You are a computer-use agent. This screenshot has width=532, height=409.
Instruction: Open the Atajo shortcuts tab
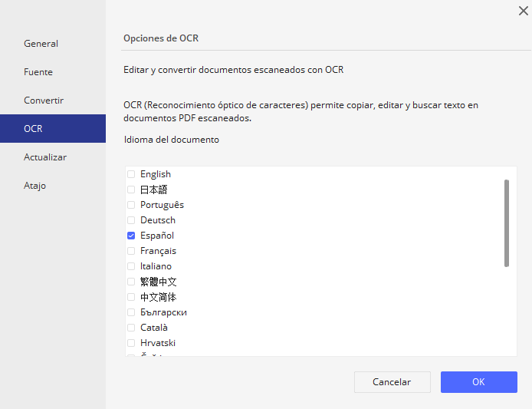(x=35, y=186)
